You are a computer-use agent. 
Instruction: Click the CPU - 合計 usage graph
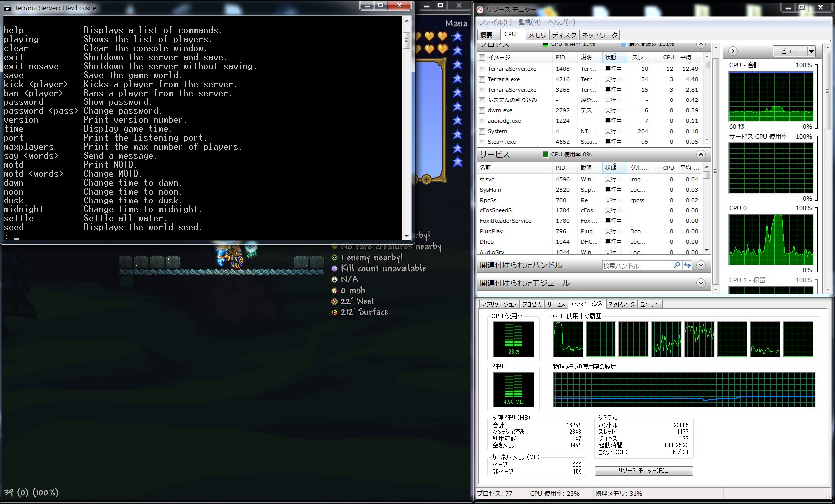click(771, 97)
